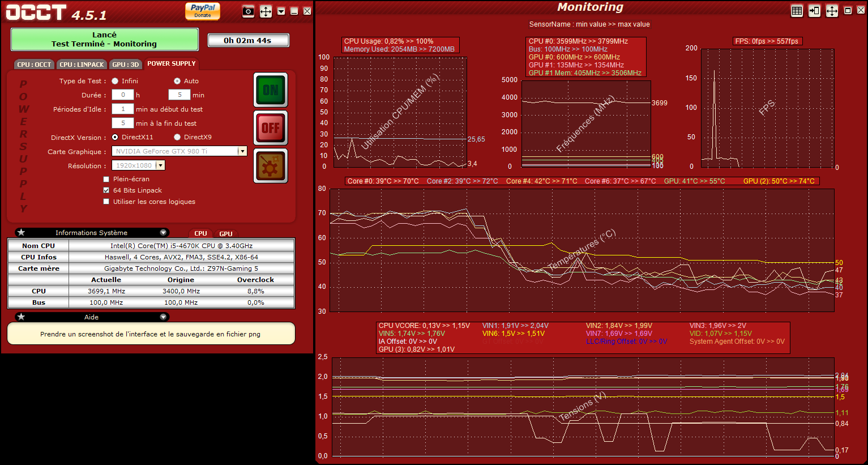The image size is (868, 465).
Task: Enable Utiliser les cores logiques checkbox
Action: tap(106, 202)
